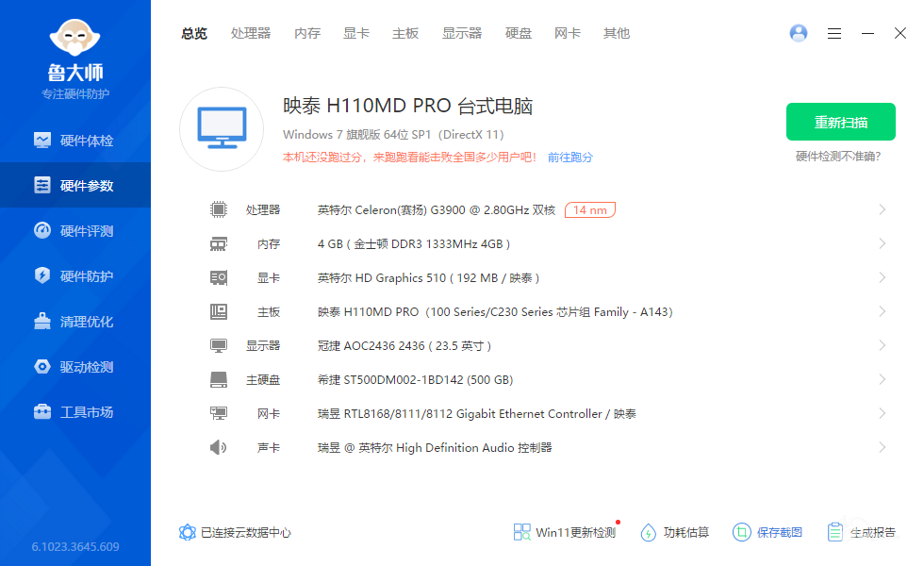Click the 保存截图 crop icon
Screen dimensions: 924x566
coord(741,532)
